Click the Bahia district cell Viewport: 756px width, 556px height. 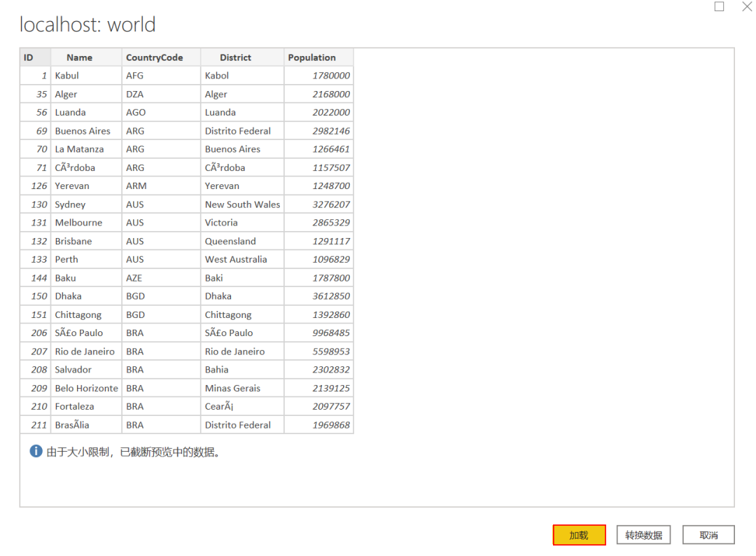(x=242, y=370)
